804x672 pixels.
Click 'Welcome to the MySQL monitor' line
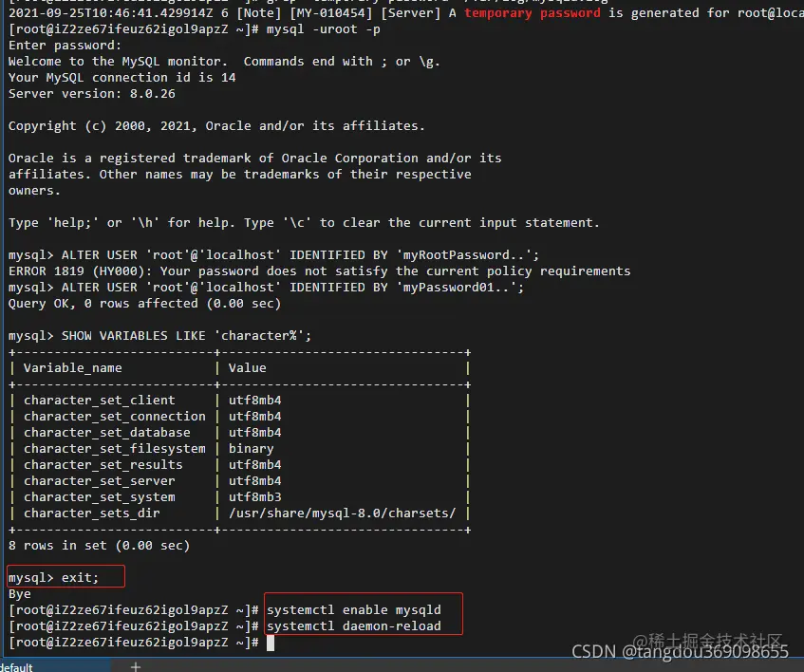224,62
